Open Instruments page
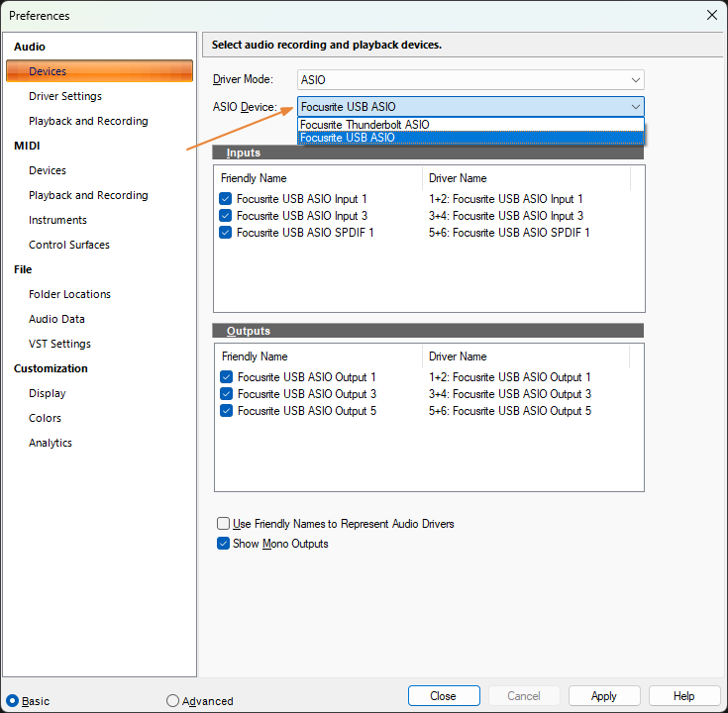The image size is (728, 713). 57,220
